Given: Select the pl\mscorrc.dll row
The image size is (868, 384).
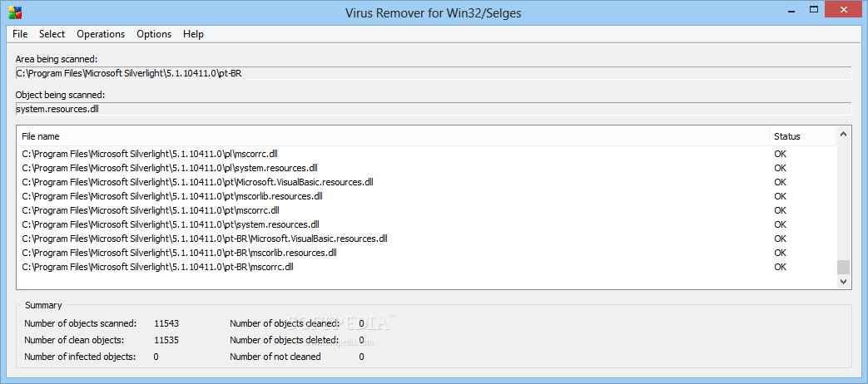Looking at the screenshot, I should [426, 154].
